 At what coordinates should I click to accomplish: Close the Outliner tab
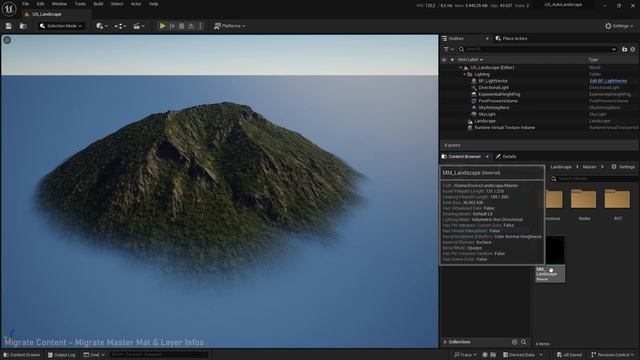tap(487, 39)
